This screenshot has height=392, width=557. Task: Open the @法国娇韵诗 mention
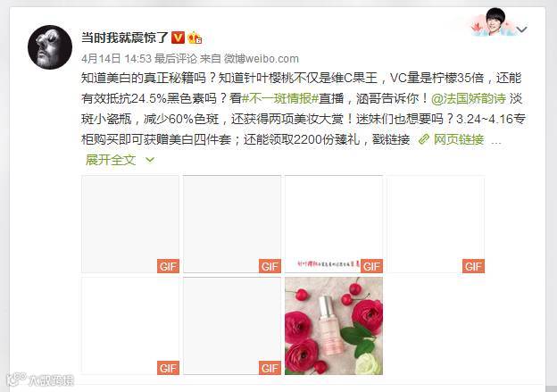click(x=469, y=98)
